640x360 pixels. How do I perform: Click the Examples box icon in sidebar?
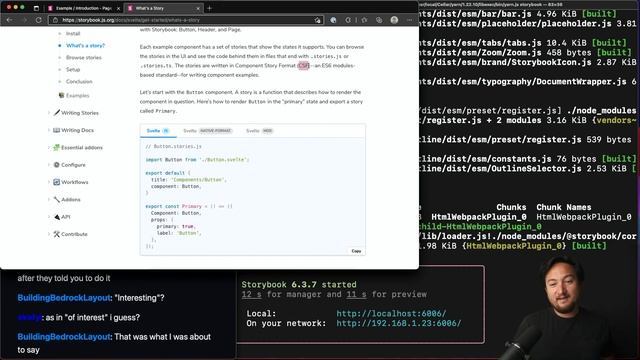coord(61,95)
